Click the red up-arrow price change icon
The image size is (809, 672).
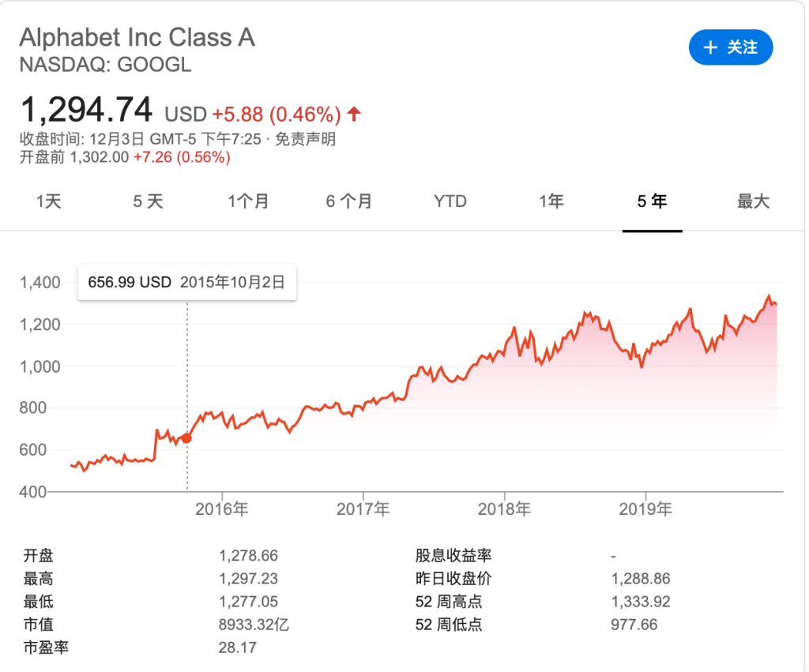354,114
